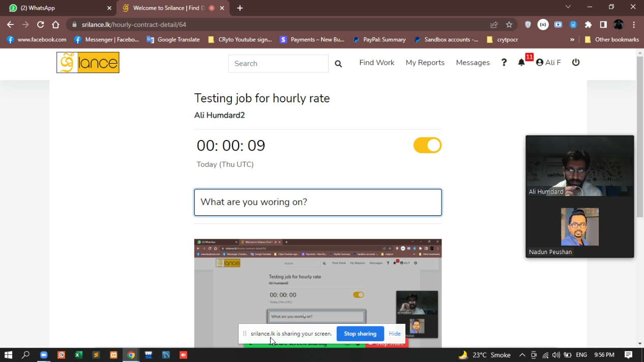Open the Chrome three-dot menu
This screenshot has height=362, width=644.
pos(634,24)
